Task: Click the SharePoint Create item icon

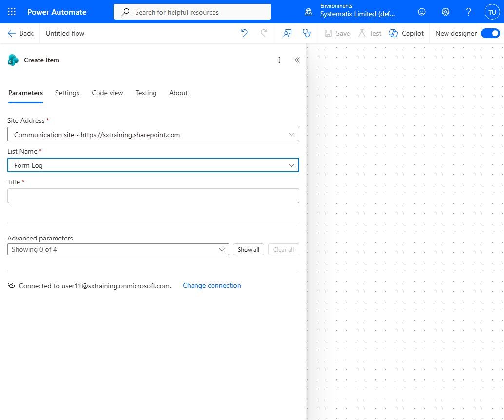Action: [13, 60]
